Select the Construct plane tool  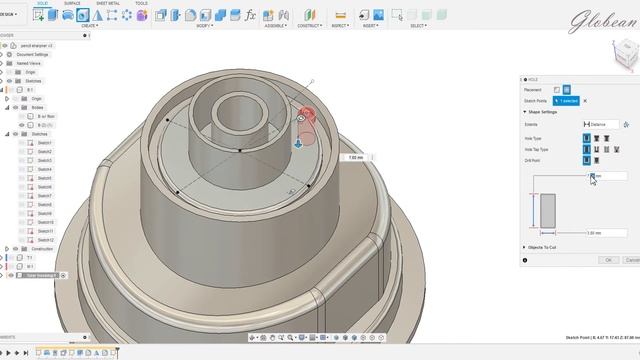310,15
